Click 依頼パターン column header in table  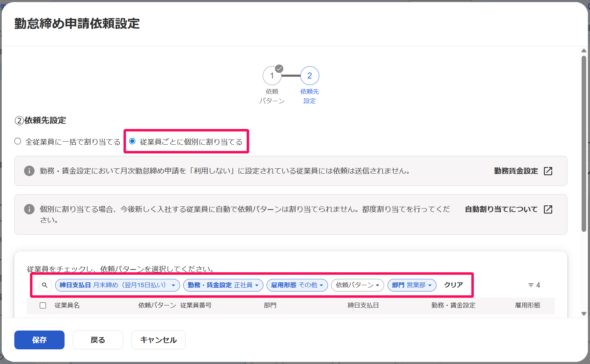point(157,305)
